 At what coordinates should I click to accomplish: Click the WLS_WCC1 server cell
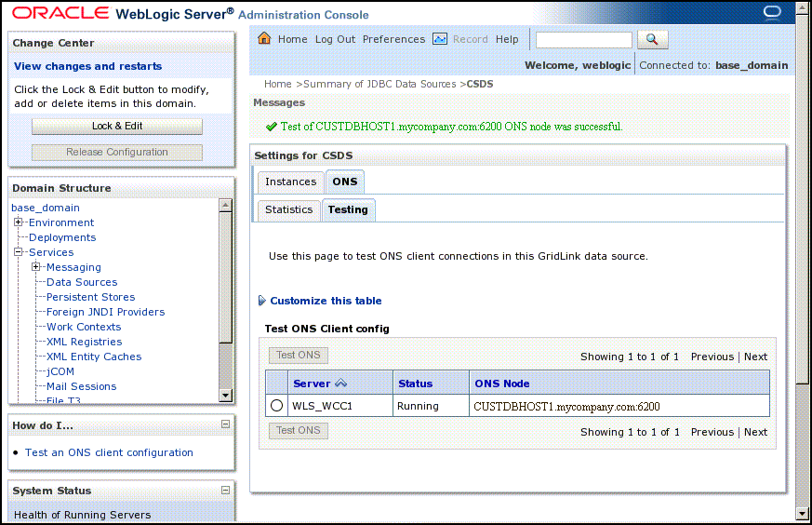click(340, 406)
